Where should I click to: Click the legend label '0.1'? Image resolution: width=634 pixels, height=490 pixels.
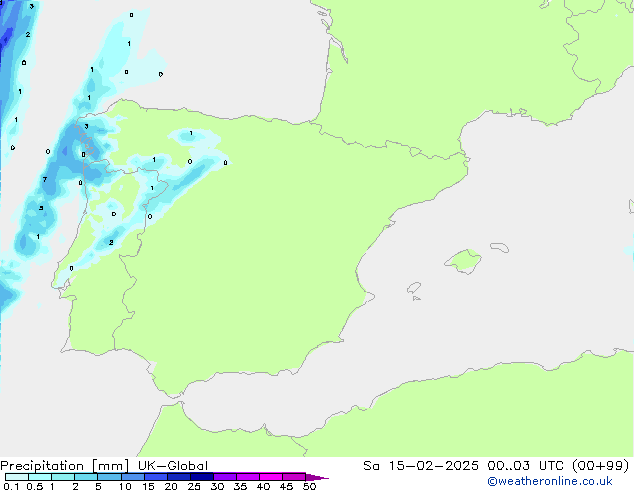pos(11,486)
